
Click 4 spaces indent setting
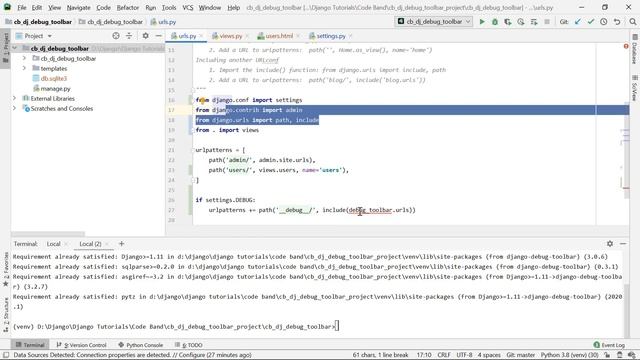click(x=489, y=355)
